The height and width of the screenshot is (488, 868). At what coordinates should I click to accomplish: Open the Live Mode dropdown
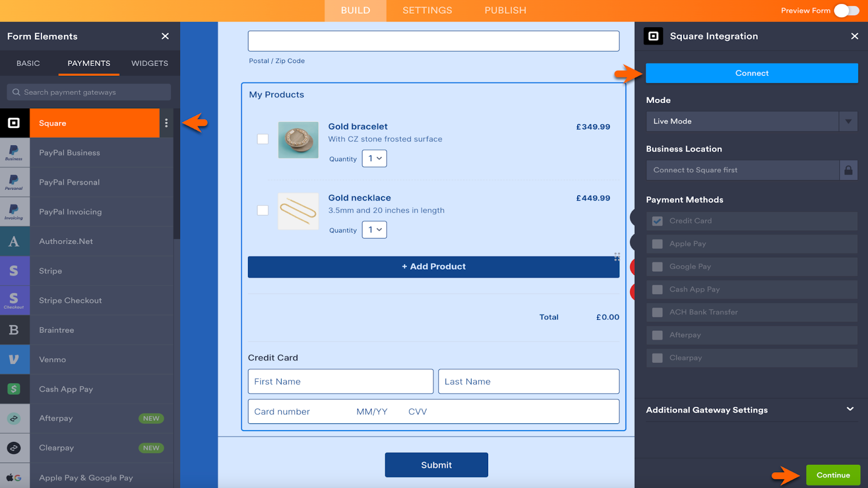coord(751,121)
